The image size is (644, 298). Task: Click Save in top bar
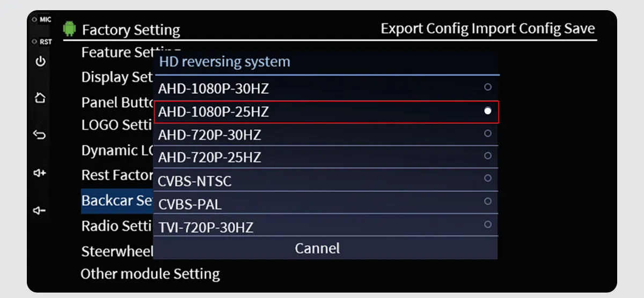tap(579, 28)
